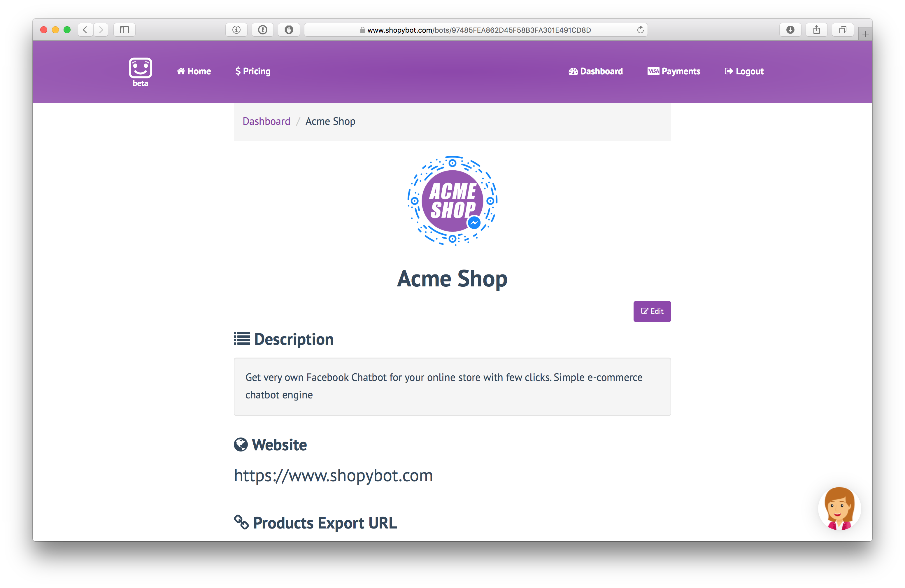The image size is (905, 588).
Task: Click the 1Password extension icon
Action: (x=262, y=30)
